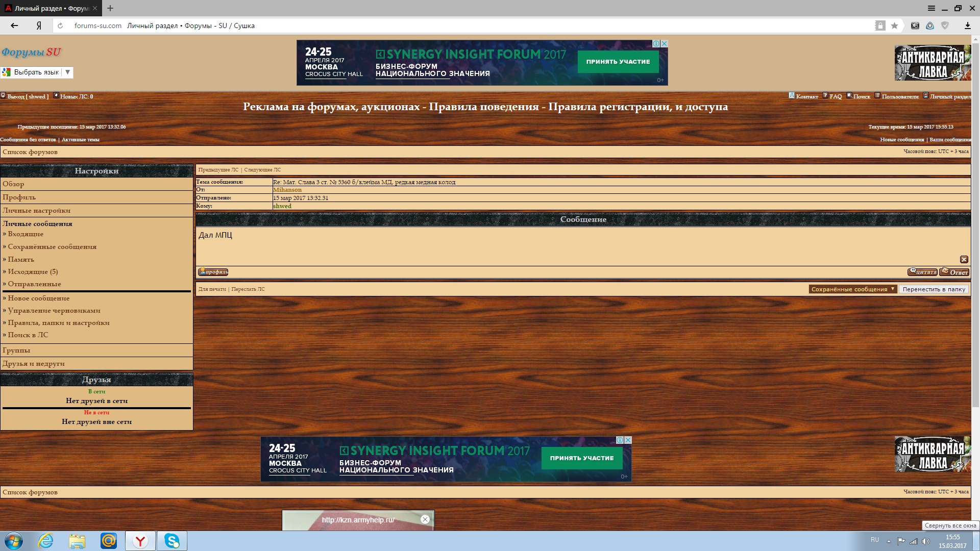The width and height of the screenshot is (980, 551).
Task: Open Профиль in settings menu
Action: [x=19, y=197]
